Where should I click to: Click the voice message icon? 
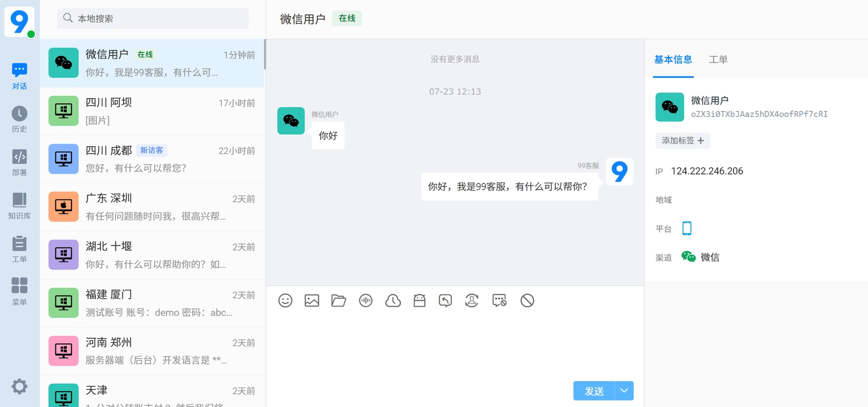[x=366, y=300]
